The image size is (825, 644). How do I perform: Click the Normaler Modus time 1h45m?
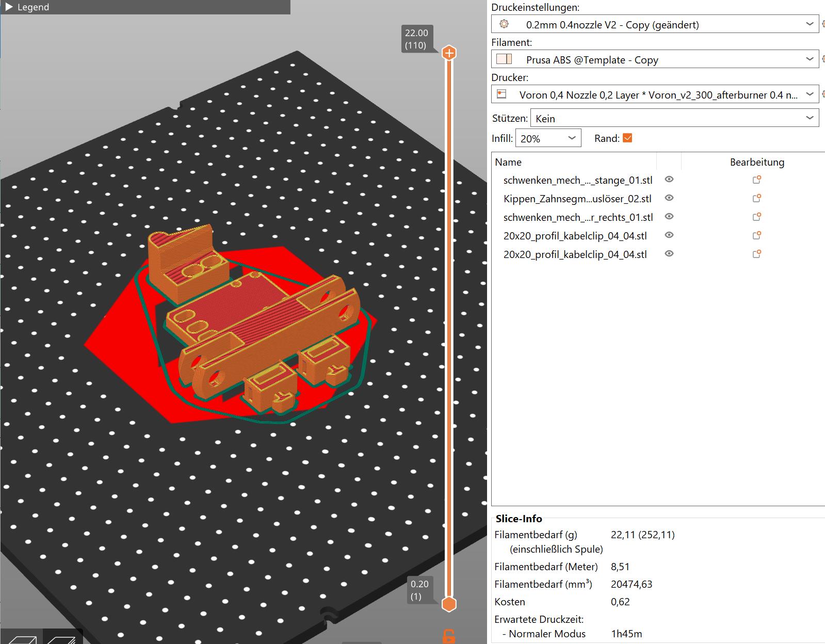click(x=626, y=634)
